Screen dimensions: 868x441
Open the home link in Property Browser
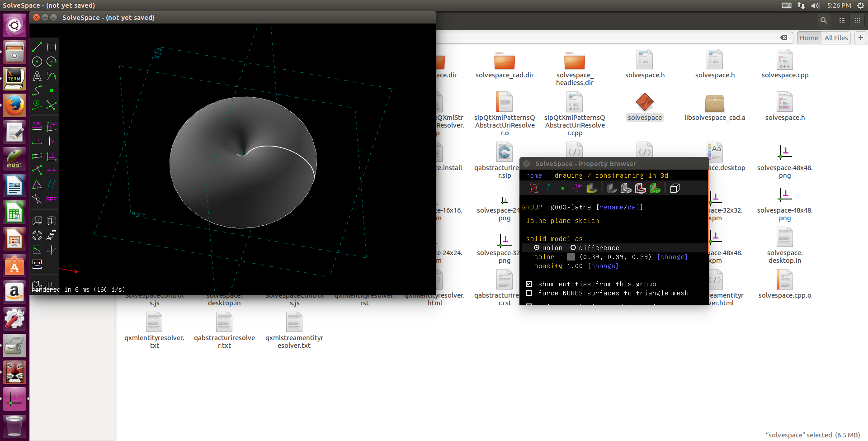[x=534, y=175]
